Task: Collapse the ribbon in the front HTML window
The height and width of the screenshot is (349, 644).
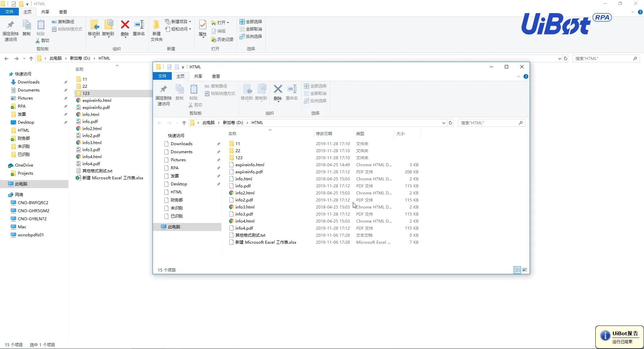Action: pyautogui.click(x=519, y=76)
